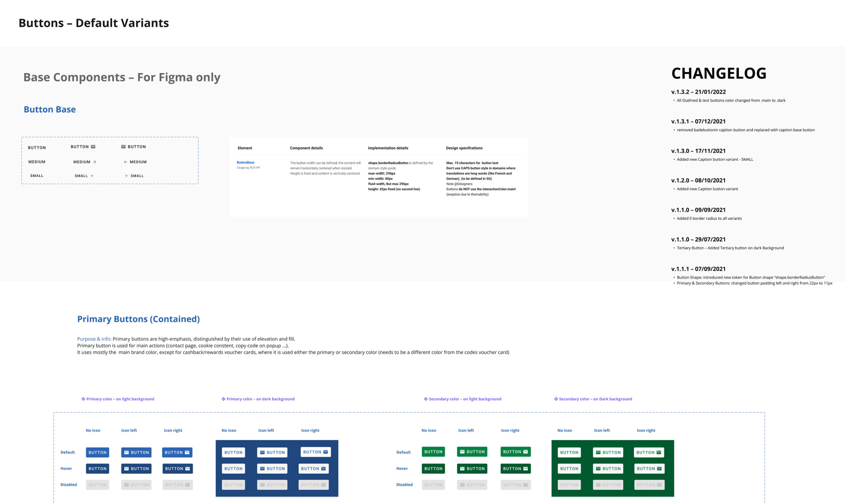Viewport: 845px width, 504px height.
Task: Click the 'Hover' row label in secondary light group
Action: 402,469
